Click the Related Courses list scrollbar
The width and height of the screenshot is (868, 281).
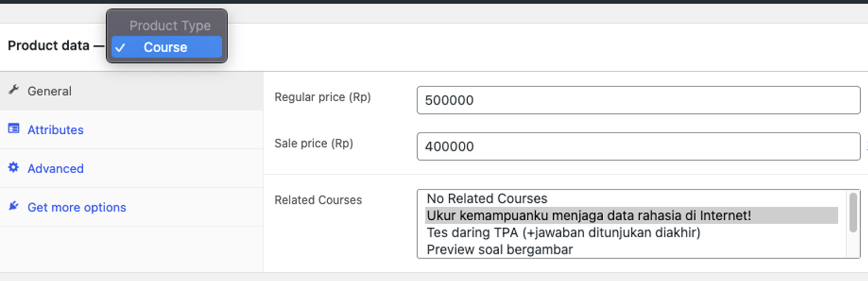coord(853,212)
